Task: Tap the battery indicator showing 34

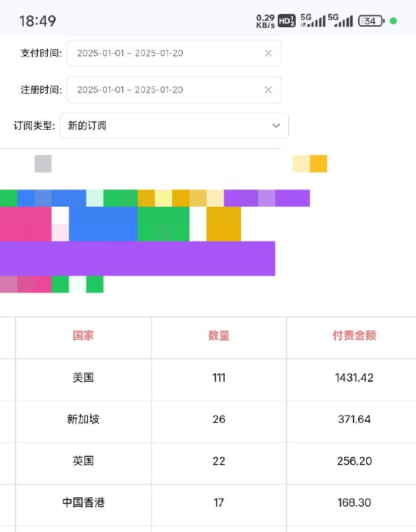Action: [371, 21]
